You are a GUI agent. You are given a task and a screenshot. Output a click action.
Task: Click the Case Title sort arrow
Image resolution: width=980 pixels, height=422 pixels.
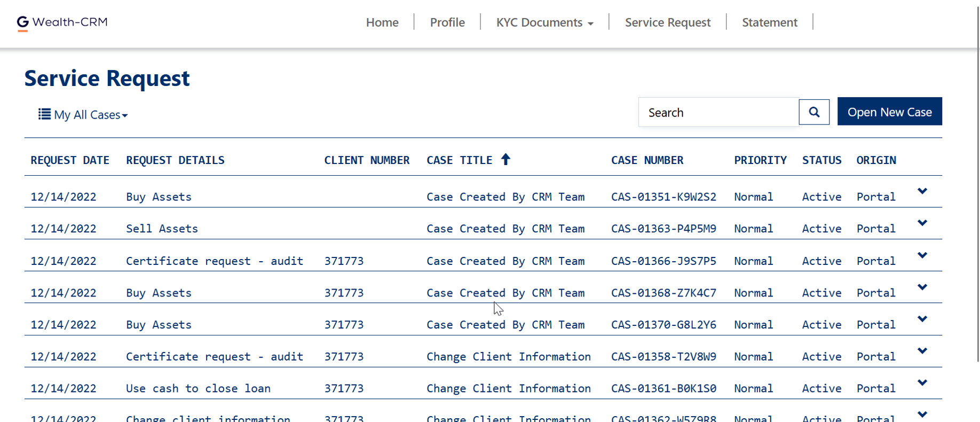point(505,159)
